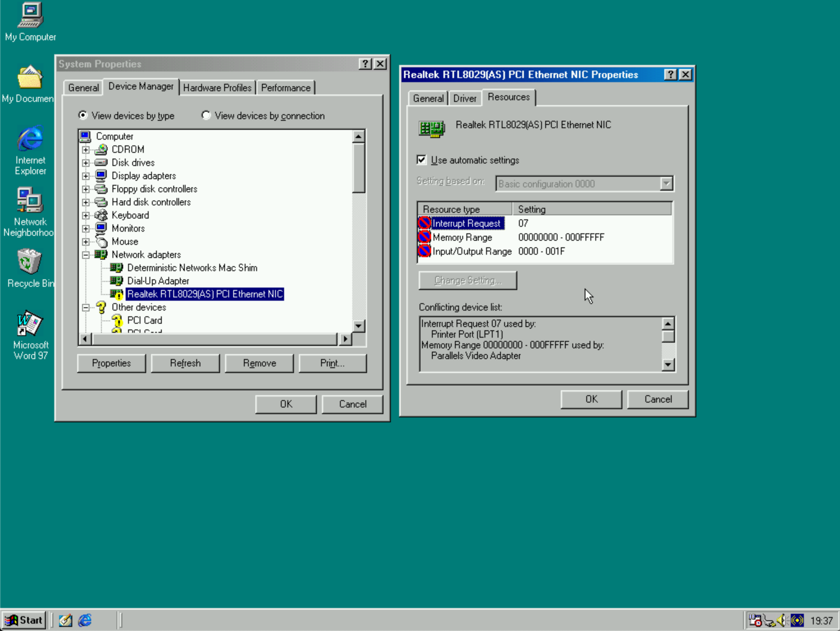Expand the Hard disk controllers node
840x631 pixels.
pos(85,202)
